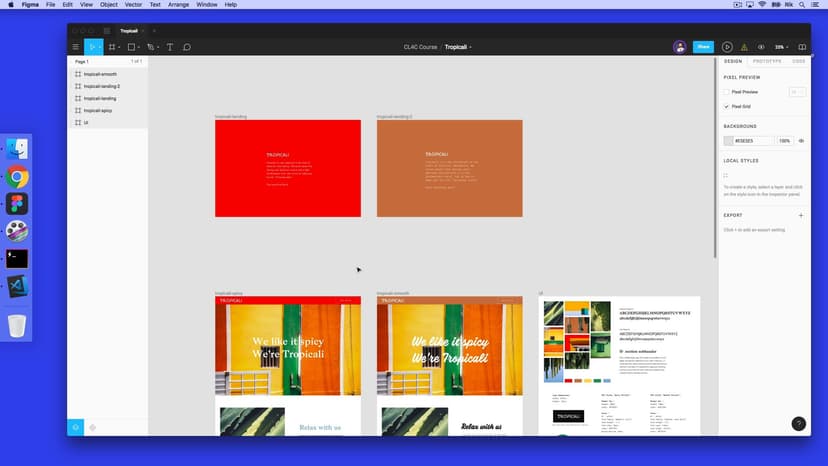828x466 pixels.
Task: Click the blue Share button
Action: (703, 47)
